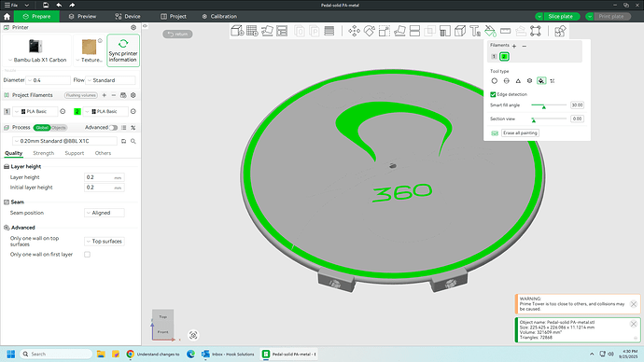Choose the triangle paint tool type
This screenshot has height=362, width=644.
click(x=518, y=81)
